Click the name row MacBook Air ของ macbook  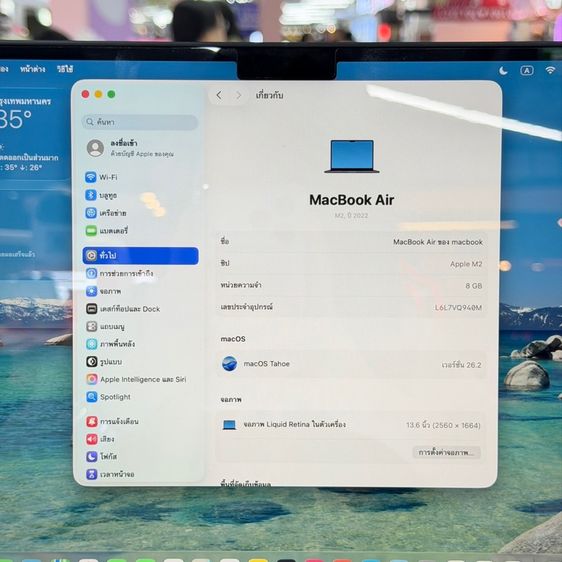(351, 242)
